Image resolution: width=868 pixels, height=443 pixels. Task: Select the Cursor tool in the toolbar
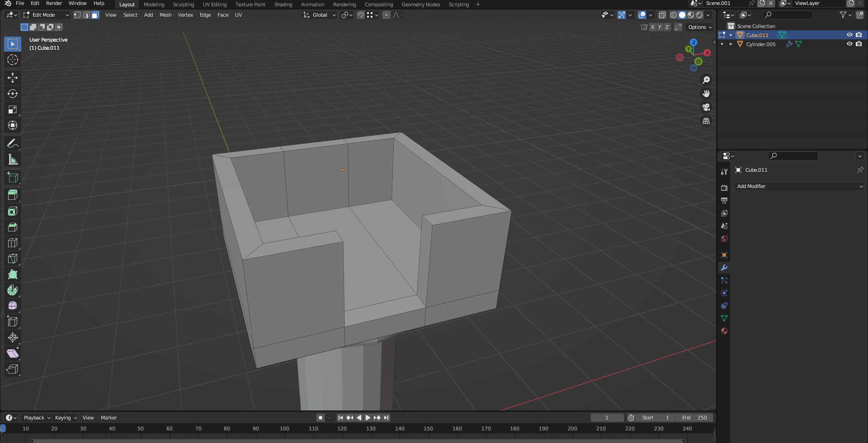coord(13,60)
